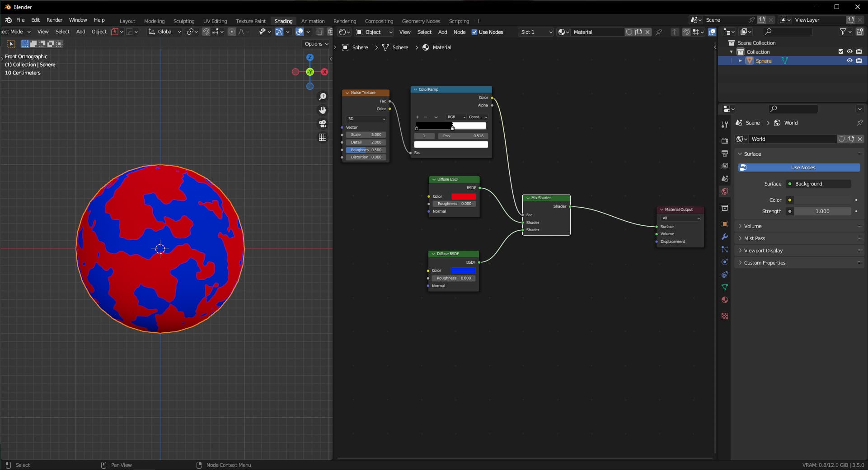Open Material Output target All dropdown
The height and width of the screenshot is (470, 868).
pyautogui.click(x=680, y=218)
